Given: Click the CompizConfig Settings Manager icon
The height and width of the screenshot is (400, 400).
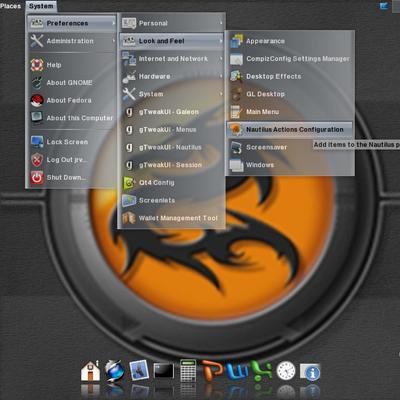Looking at the screenshot, I should 237,59.
